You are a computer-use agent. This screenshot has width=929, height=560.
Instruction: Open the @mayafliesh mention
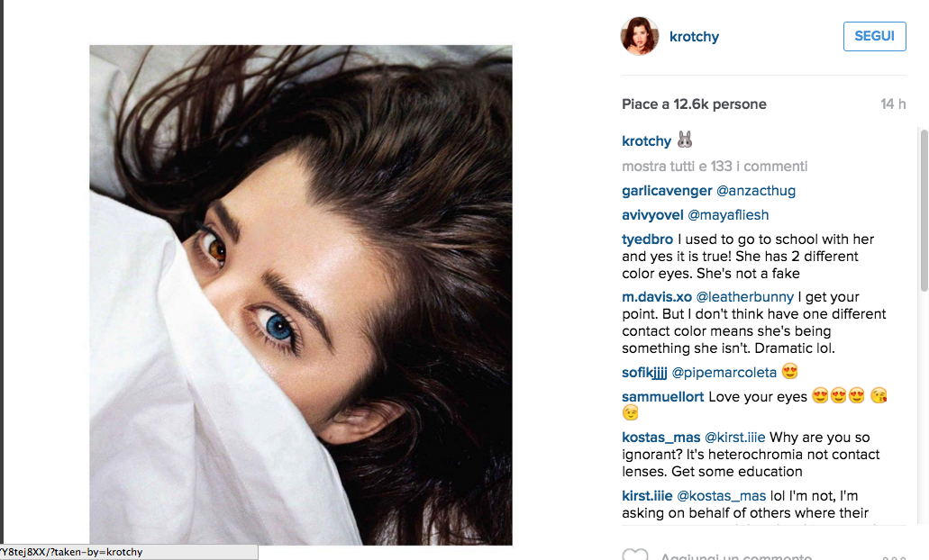tap(728, 215)
